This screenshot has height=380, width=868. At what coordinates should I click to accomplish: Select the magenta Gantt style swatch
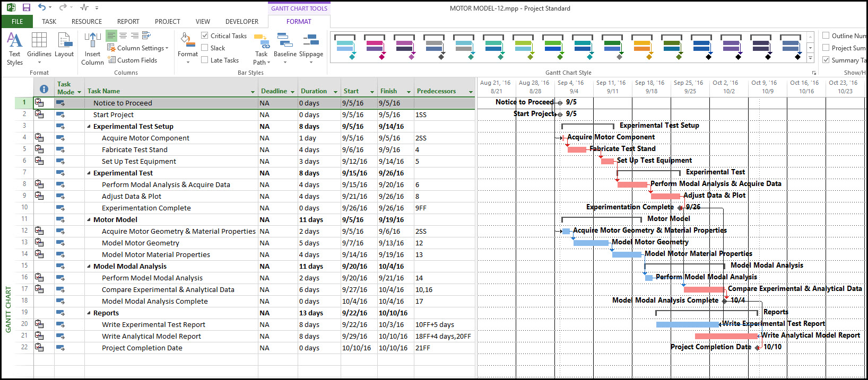[375, 47]
